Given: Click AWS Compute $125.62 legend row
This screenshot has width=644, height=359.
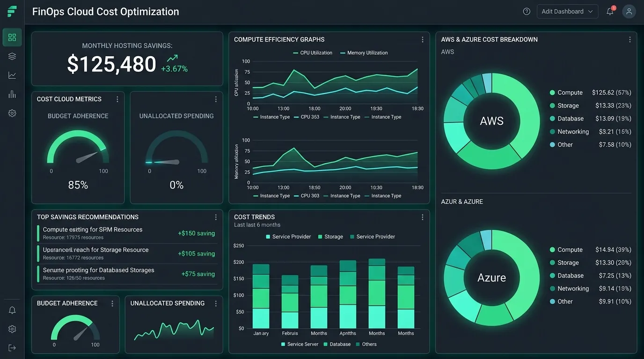Looking at the screenshot, I should 591,93.
